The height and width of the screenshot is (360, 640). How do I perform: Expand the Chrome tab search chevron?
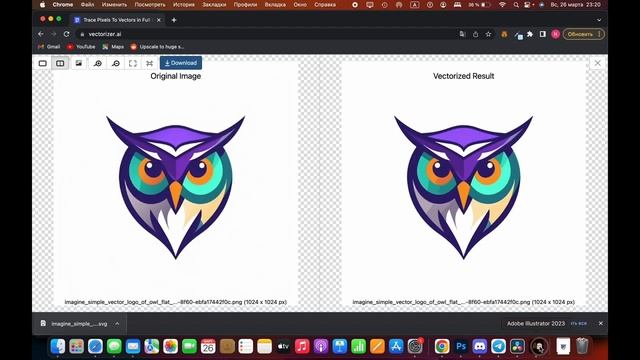pyautogui.click(x=599, y=20)
